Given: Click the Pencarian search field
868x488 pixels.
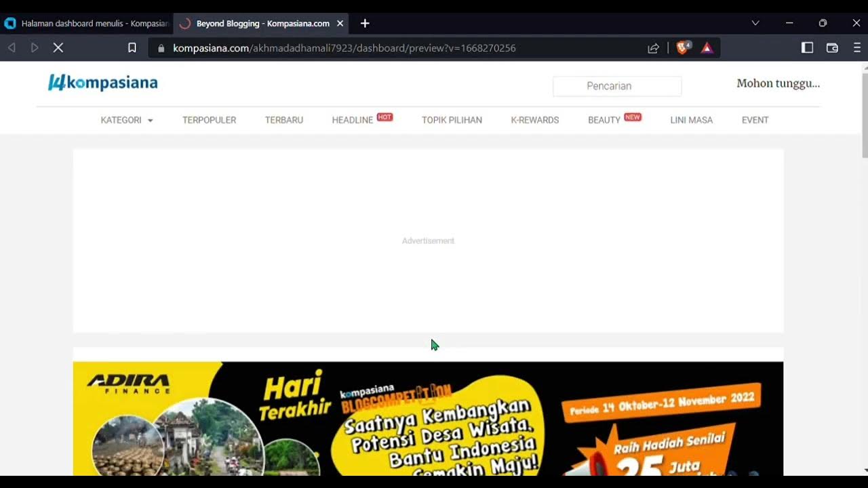Looking at the screenshot, I should (617, 86).
